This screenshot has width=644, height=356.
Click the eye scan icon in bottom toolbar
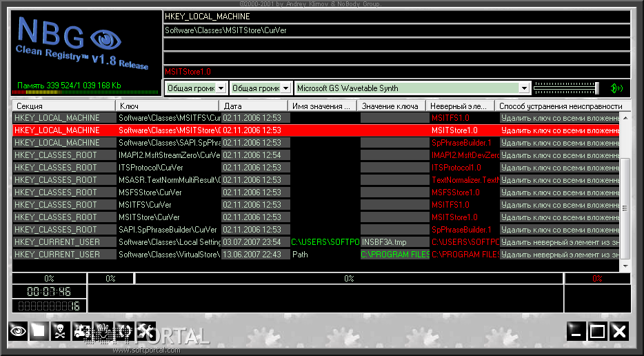pos(18,330)
